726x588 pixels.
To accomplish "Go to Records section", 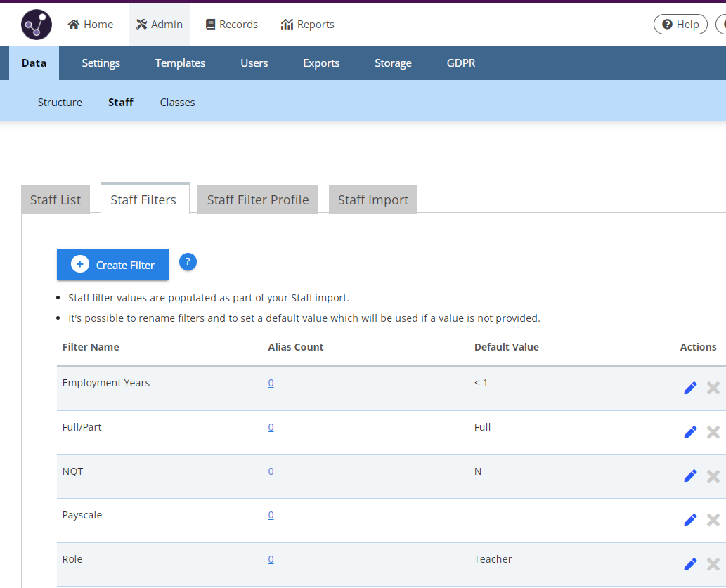I will (231, 25).
